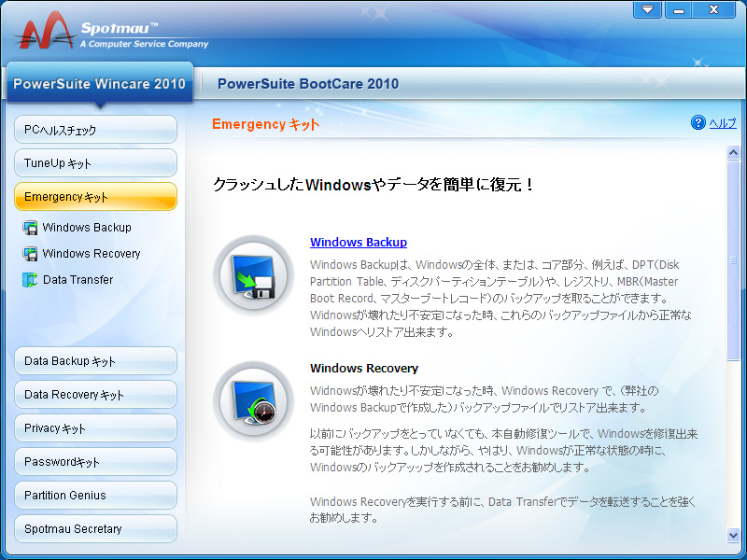Open the Passwordキット section

pos(96,461)
